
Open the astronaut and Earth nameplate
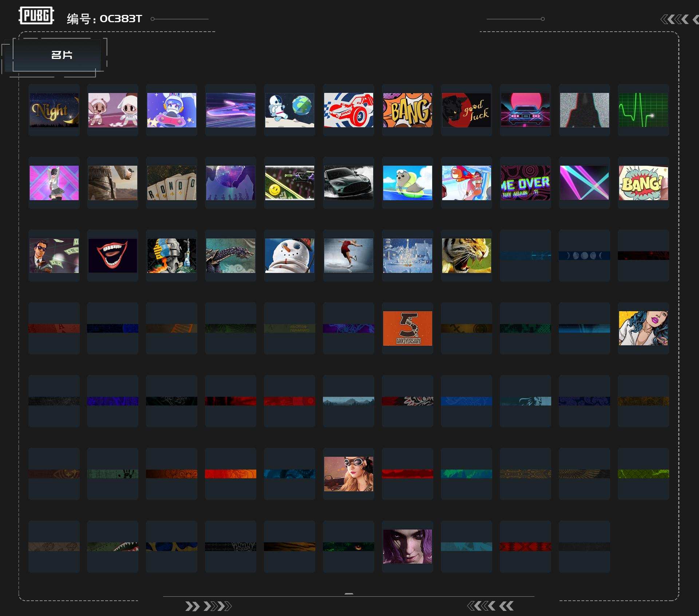[x=290, y=110]
